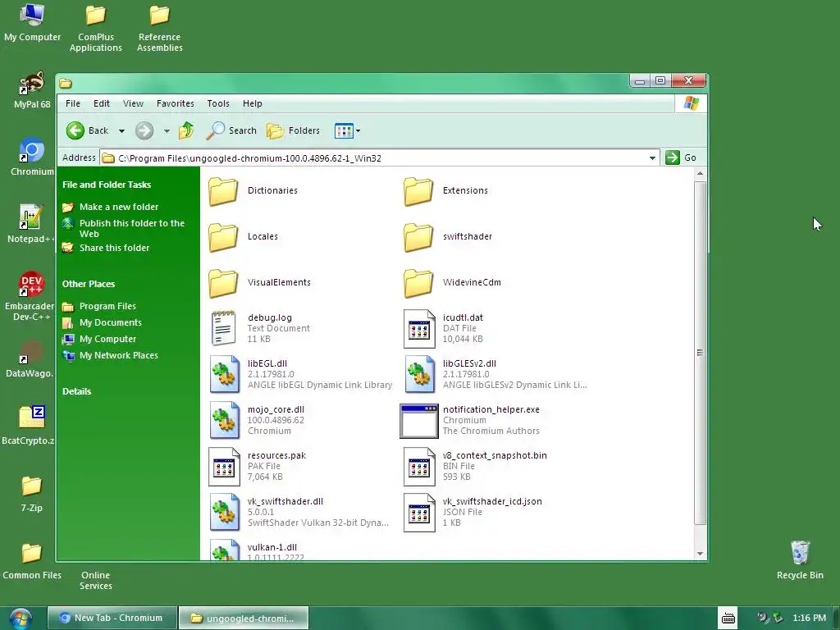Click the Go button
840x630 pixels.
[x=681, y=157]
